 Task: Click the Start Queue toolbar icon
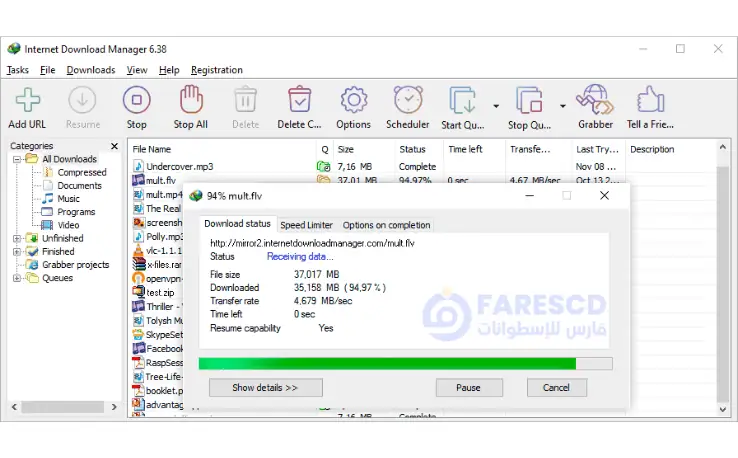pyautogui.click(x=463, y=103)
